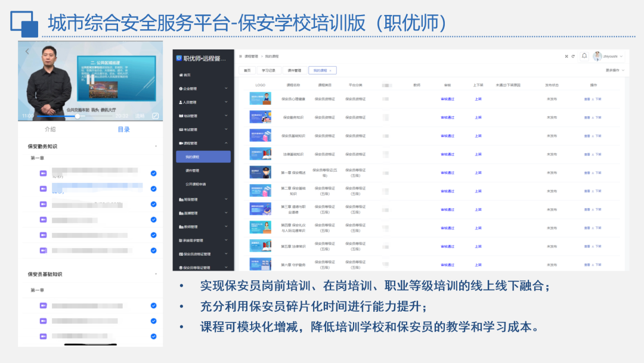Screen dimensions: 644x363
Task: Click video icon of first 保安员基础知识 lesson
Action: (43, 306)
